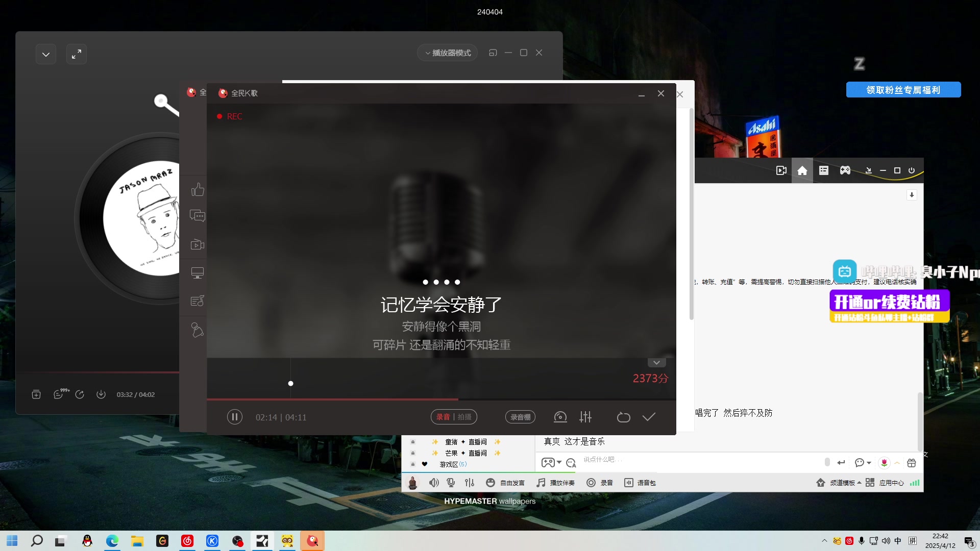Open the gift box icon
The image size is (980, 551).
point(912,463)
